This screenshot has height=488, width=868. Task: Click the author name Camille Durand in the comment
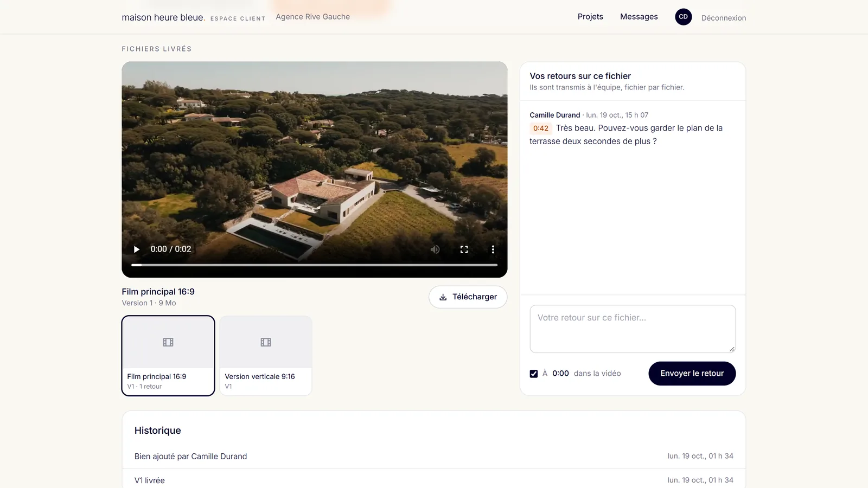555,115
